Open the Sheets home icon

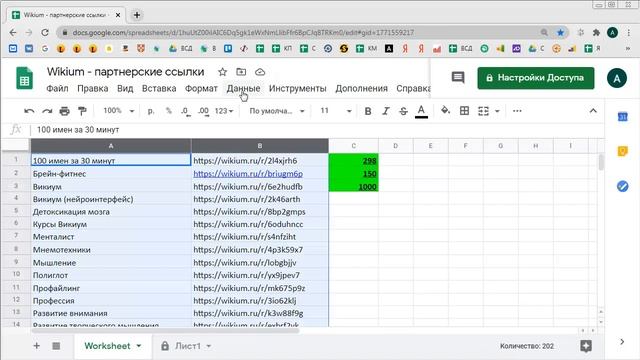(24, 78)
